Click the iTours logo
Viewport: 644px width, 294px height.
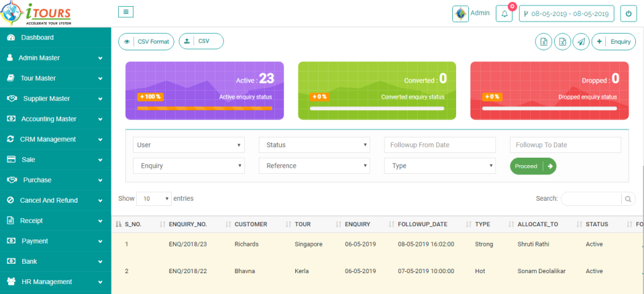pyautogui.click(x=36, y=13)
